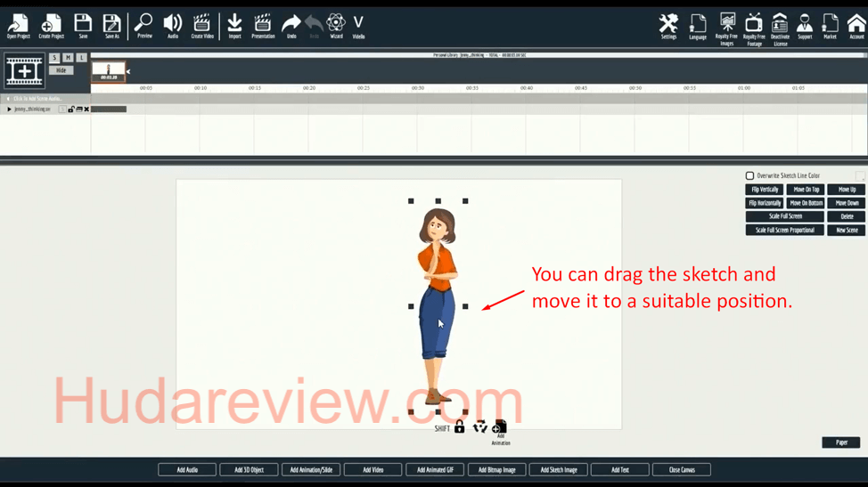This screenshot has height=487, width=868.
Task: Select the jenny_thinking clip bar on timeline
Action: 109,110
